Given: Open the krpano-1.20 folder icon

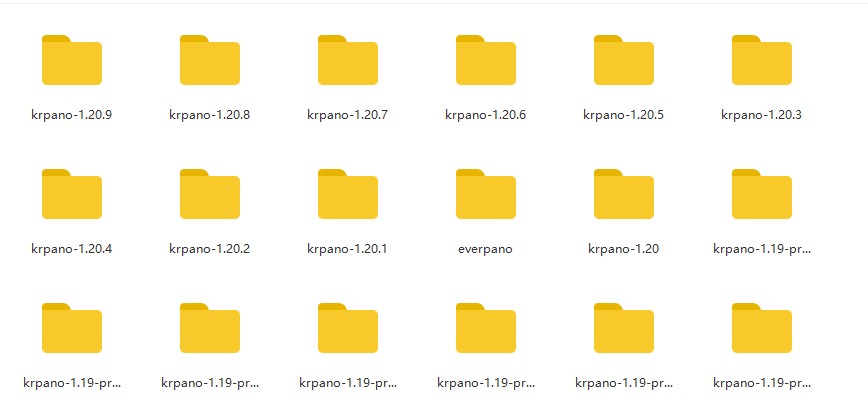Looking at the screenshot, I should [x=623, y=194].
